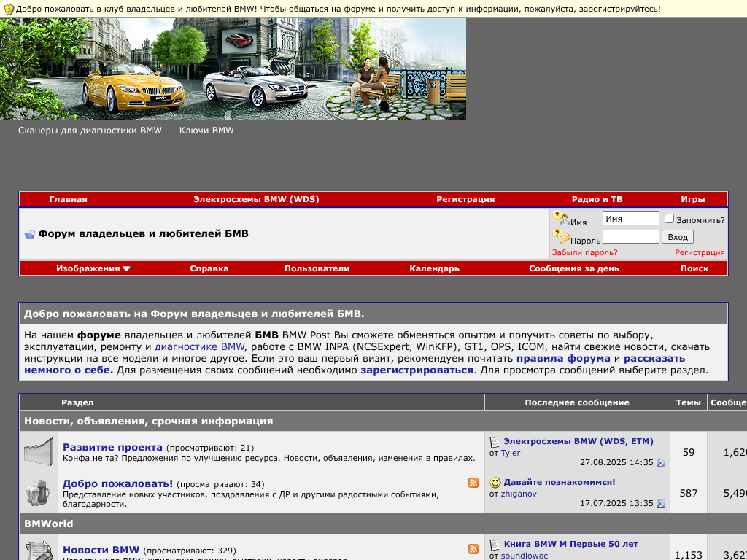This screenshot has height=560, width=747.
Task: Go to last post arrow dated 27.08.2025
Action: coord(661,462)
